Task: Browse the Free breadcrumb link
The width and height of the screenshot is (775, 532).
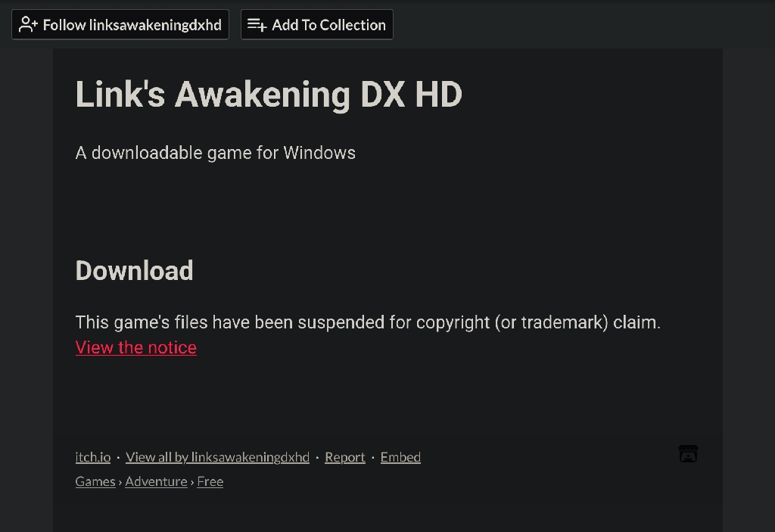Action: coord(210,481)
